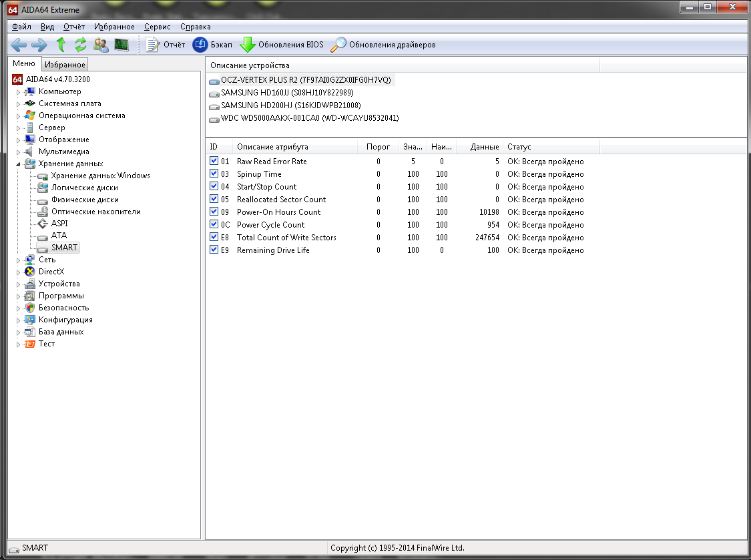Viewport: 751px width, 560px height.
Task: Open the Сервис menu
Action: pyautogui.click(x=157, y=27)
